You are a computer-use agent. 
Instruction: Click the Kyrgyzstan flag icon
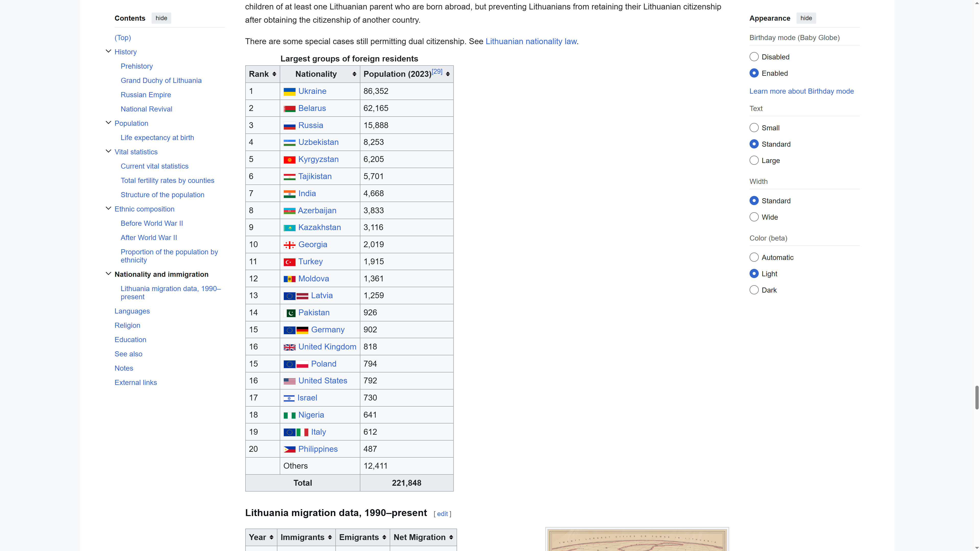click(x=289, y=160)
